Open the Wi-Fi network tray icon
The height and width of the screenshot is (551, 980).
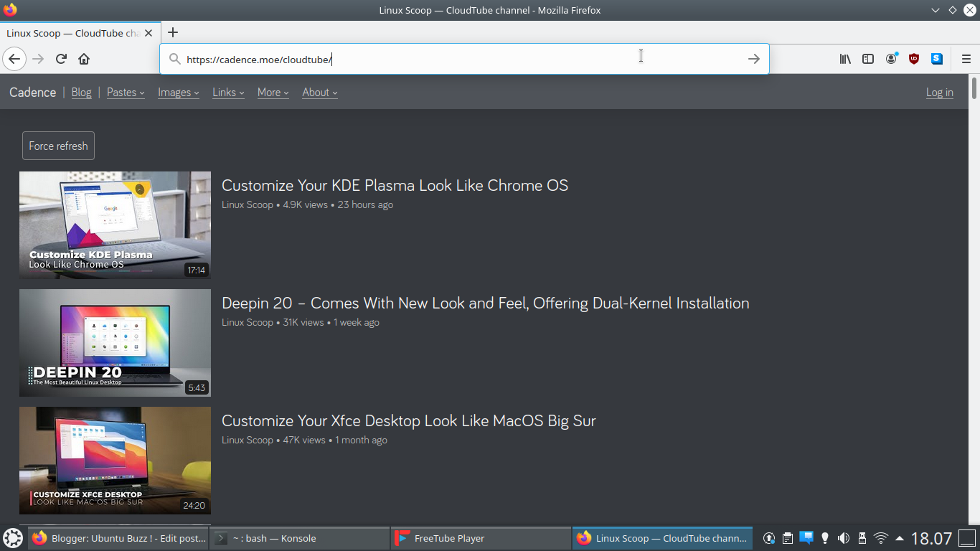[881, 538]
